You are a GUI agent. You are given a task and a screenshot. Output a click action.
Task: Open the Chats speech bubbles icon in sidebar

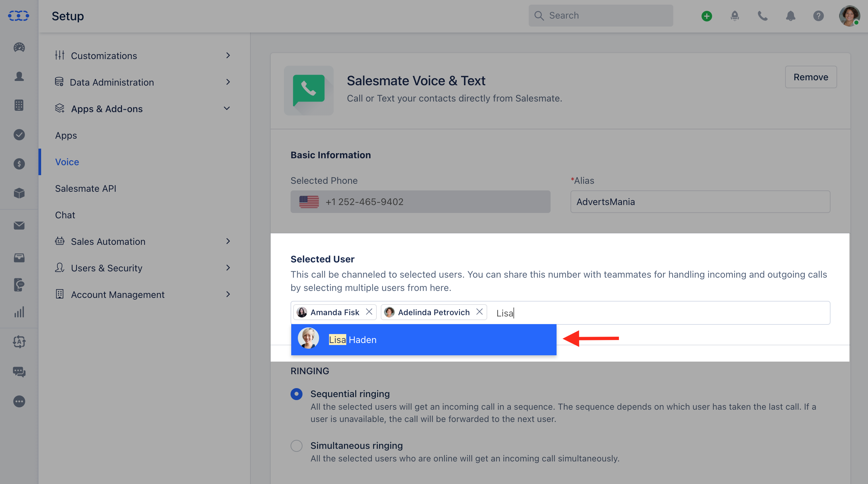(x=19, y=372)
